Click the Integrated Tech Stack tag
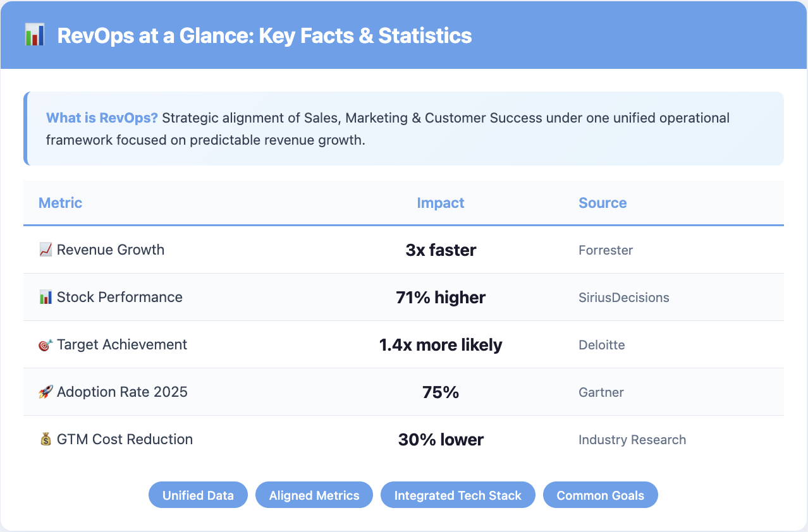The image size is (808, 532). tap(458, 495)
